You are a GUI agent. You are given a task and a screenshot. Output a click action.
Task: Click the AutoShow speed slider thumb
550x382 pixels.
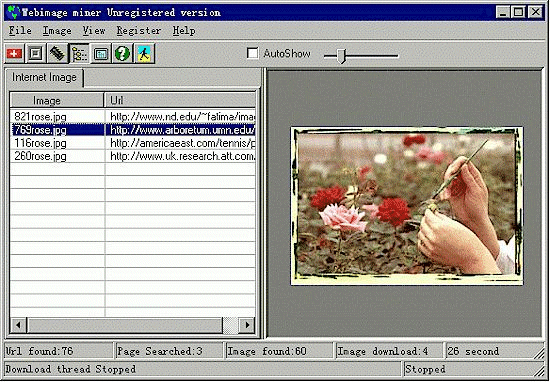point(341,56)
